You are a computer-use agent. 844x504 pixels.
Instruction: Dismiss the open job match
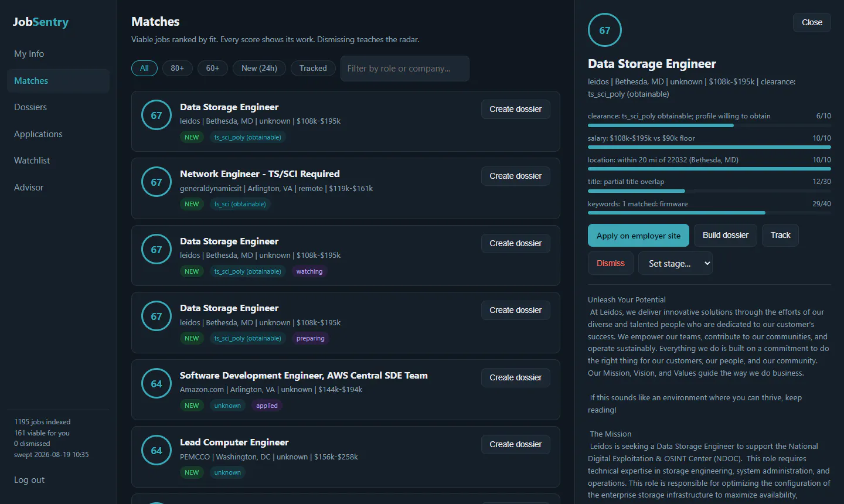point(611,264)
